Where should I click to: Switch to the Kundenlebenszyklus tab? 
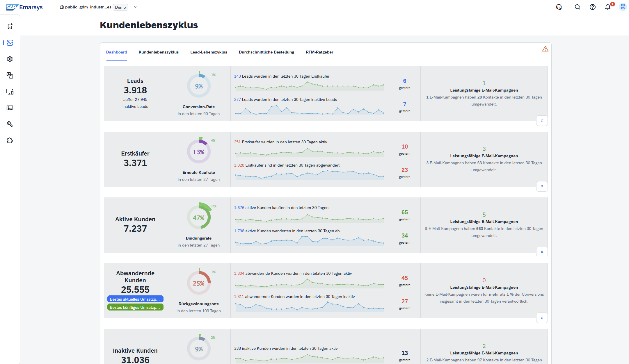coord(159,52)
